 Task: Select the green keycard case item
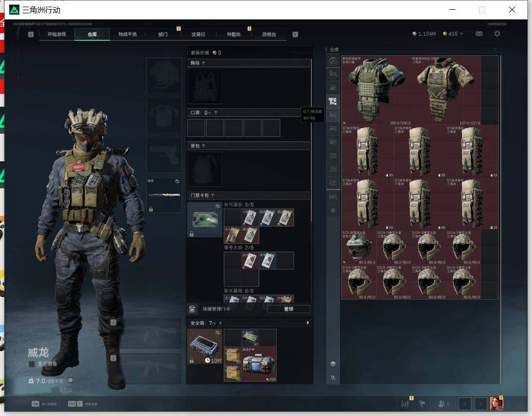[x=205, y=220]
